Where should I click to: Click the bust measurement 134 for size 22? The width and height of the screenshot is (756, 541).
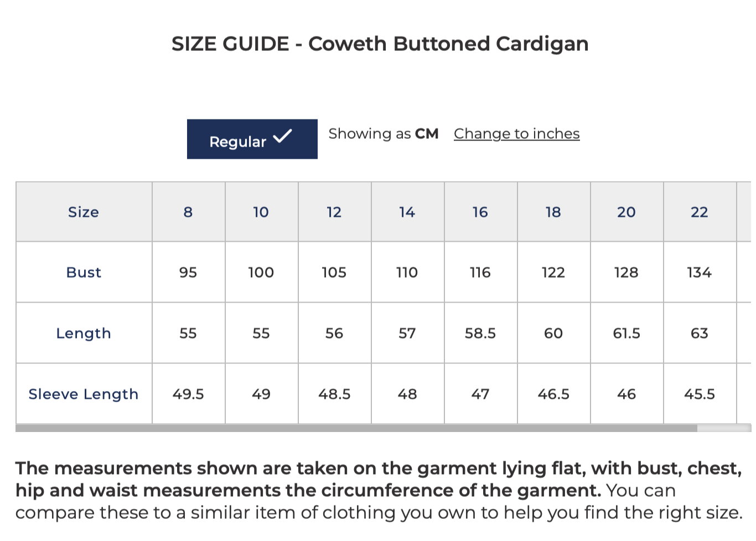click(x=700, y=272)
